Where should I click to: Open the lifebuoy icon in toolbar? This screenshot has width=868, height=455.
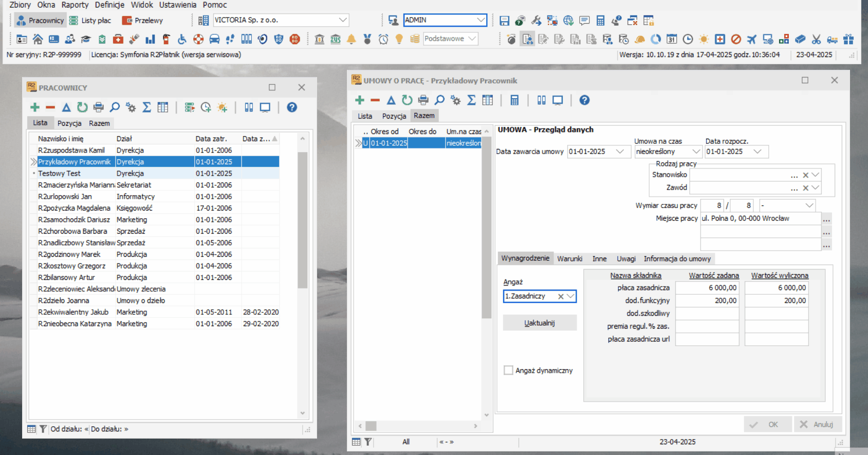coord(198,39)
